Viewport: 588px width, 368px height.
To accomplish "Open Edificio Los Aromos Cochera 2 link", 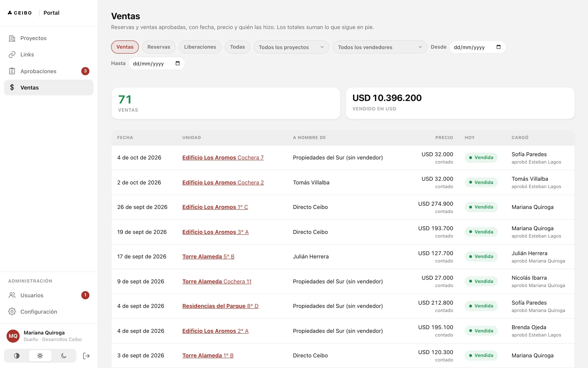I will pos(223,182).
